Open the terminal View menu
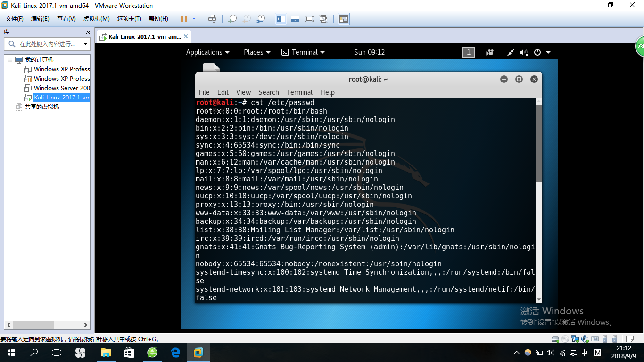Viewport: 644px width, 362px height. tap(244, 92)
